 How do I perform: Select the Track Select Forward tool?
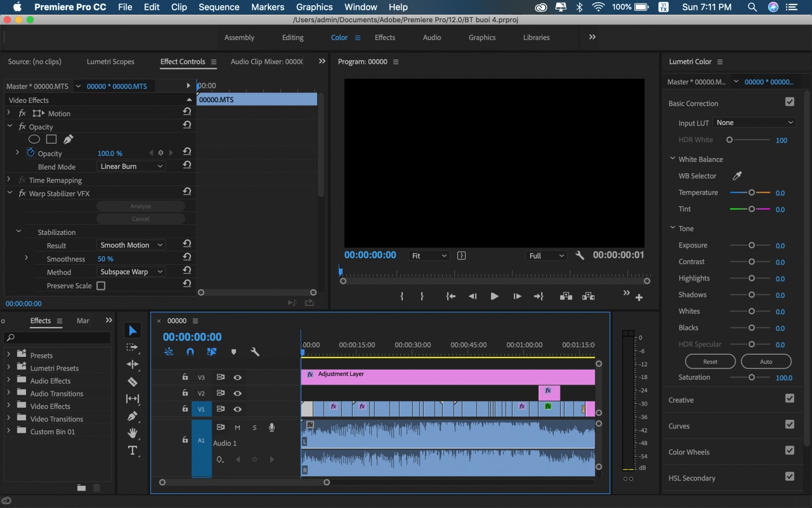[133, 348]
